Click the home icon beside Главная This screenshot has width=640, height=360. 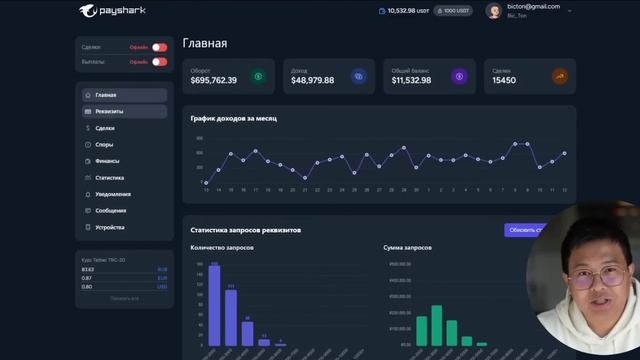pos(88,95)
